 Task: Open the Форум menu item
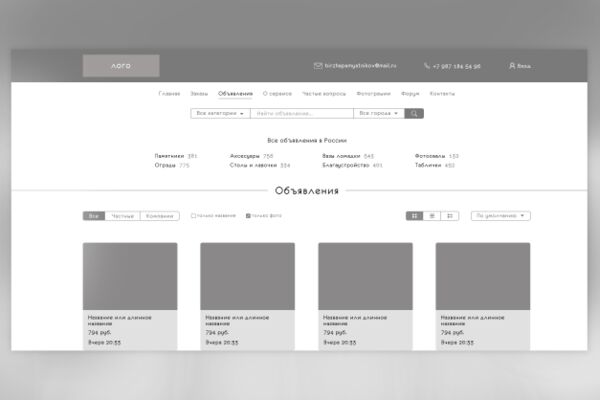410,94
